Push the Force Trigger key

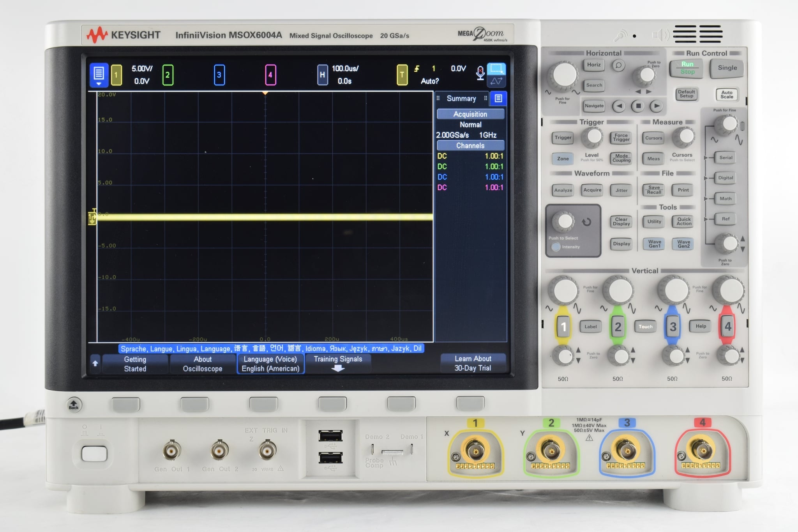pos(621,138)
